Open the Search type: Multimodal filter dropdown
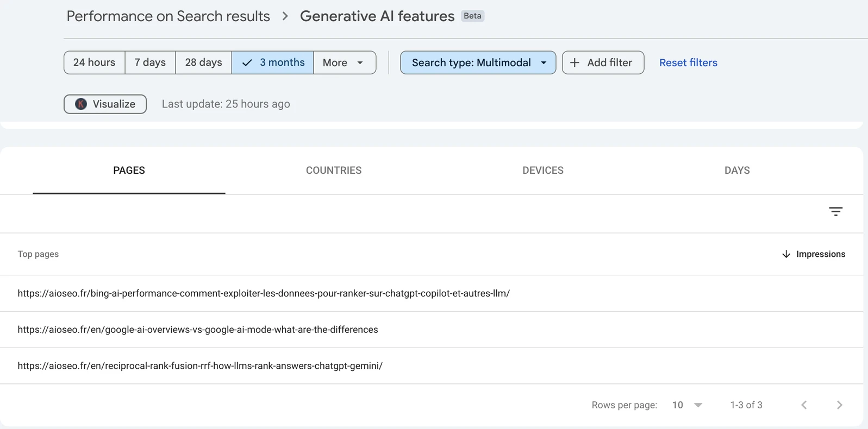Image resolution: width=868 pixels, height=429 pixels. pos(478,62)
